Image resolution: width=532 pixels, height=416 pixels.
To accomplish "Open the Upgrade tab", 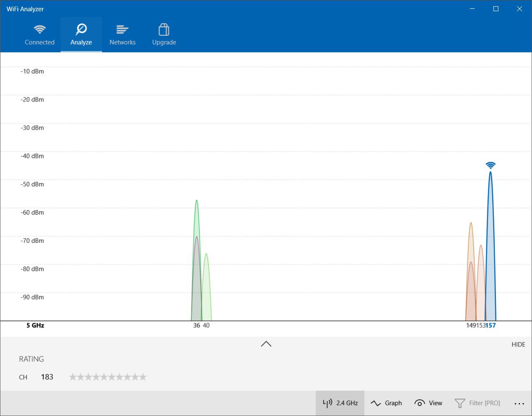I will pos(164,35).
